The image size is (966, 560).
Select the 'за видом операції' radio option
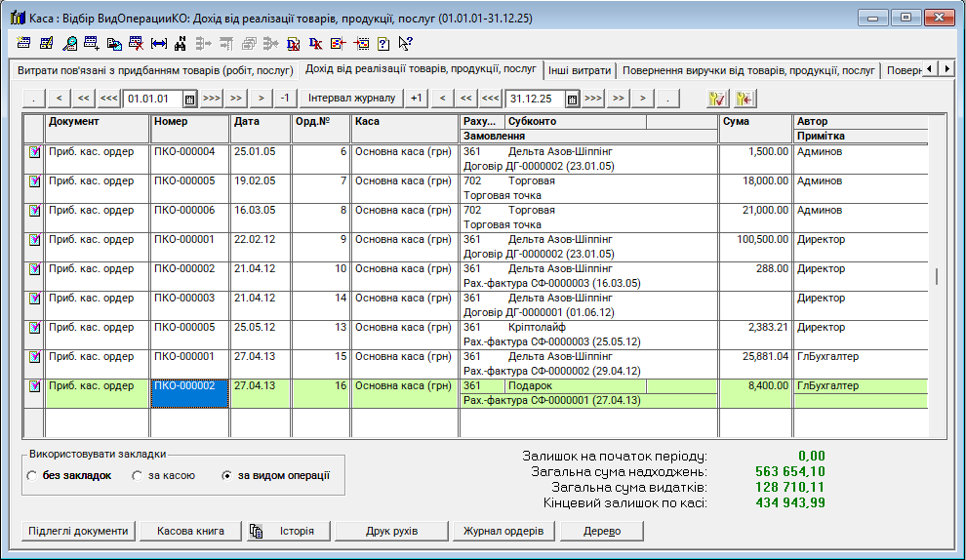click(x=227, y=476)
